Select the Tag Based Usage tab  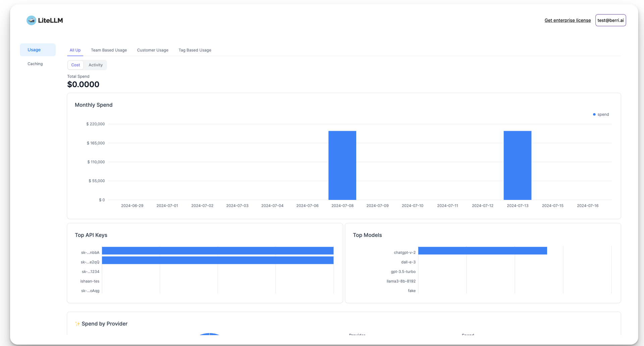pyautogui.click(x=195, y=50)
